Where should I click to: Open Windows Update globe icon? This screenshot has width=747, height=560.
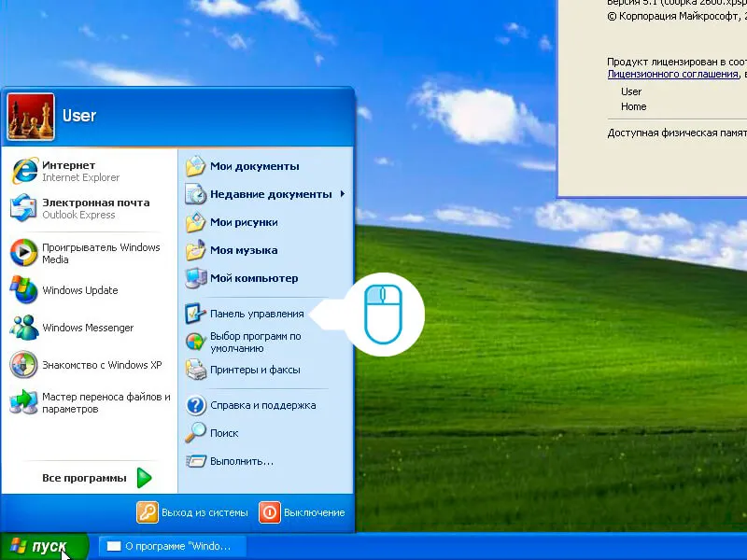[24, 289]
